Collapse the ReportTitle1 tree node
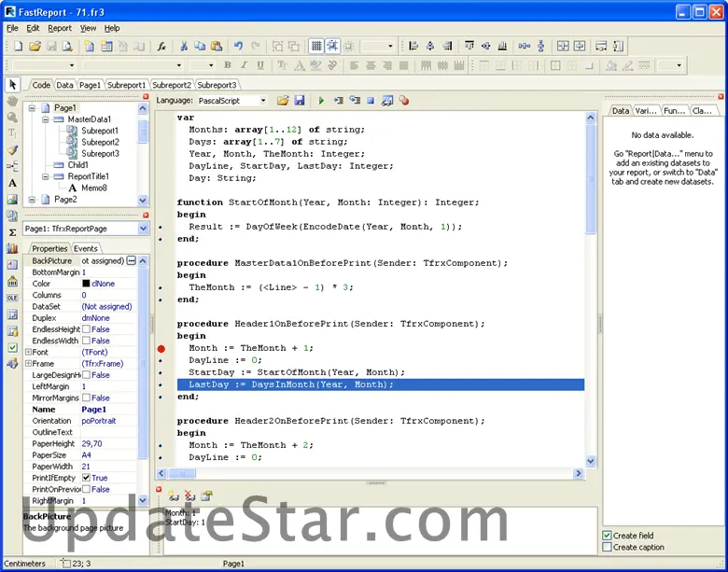This screenshot has width=728, height=572. [x=45, y=176]
